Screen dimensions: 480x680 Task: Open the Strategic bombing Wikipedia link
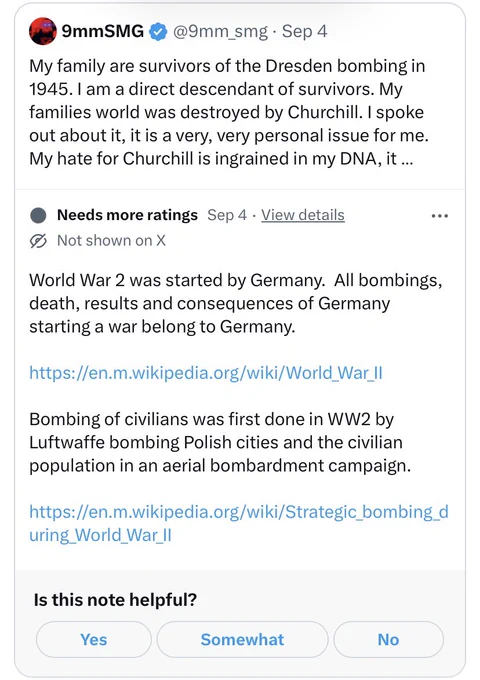pyautogui.click(x=239, y=523)
